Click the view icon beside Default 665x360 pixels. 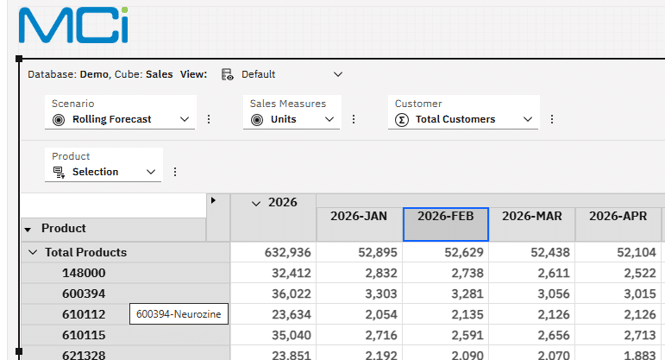pos(227,75)
